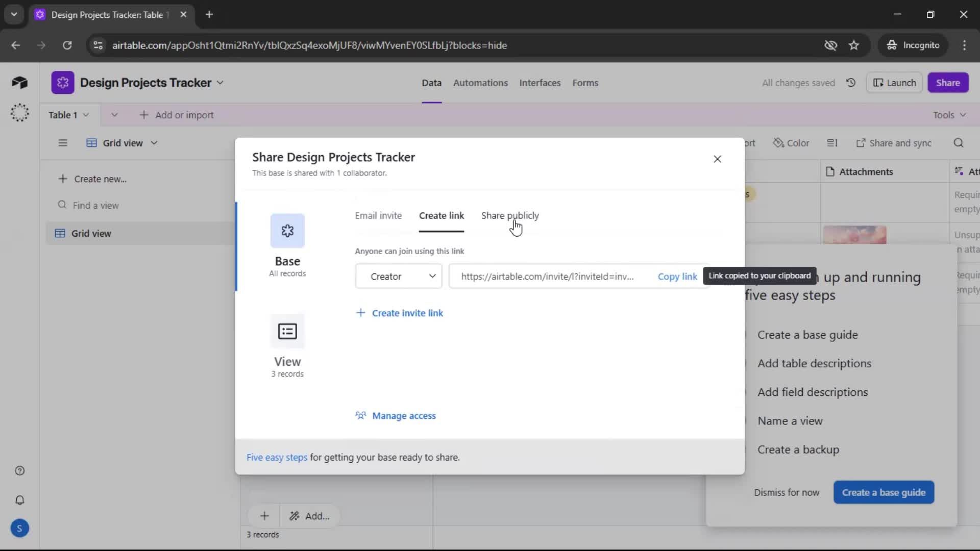The width and height of the screenshot is (980, 551).
Task: Select the Base sharing option icon
Action: pos(287,231)
